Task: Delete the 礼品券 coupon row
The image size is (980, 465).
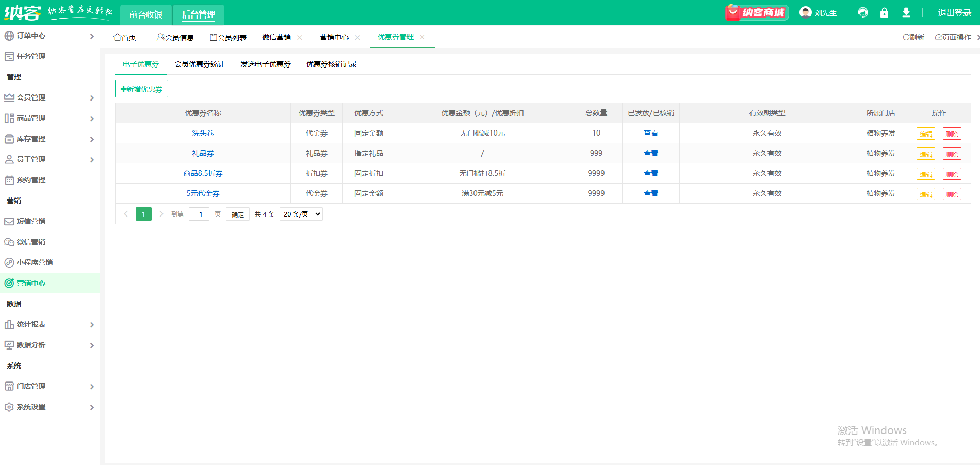Action: [952, 154]
